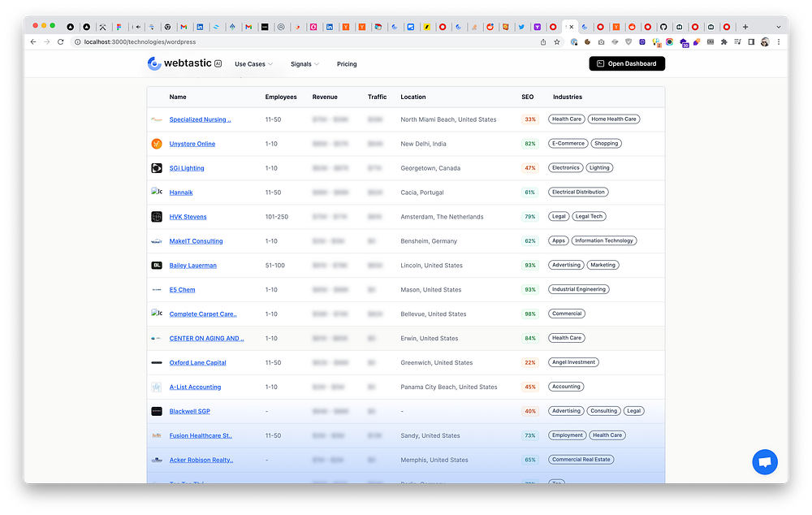
Task: Click the Angel Investment tag
Action: 573,362
